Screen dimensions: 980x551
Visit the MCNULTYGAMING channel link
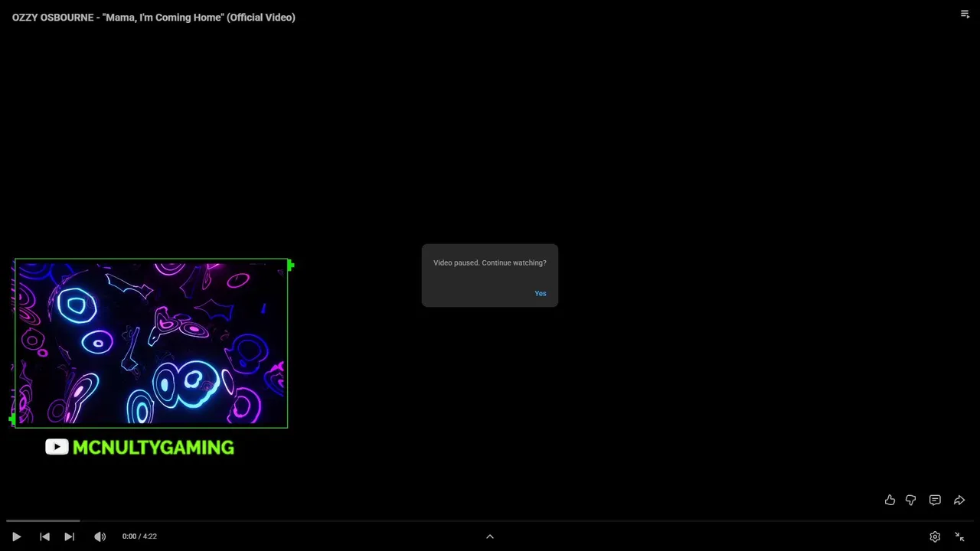click(x=153, y=448)
